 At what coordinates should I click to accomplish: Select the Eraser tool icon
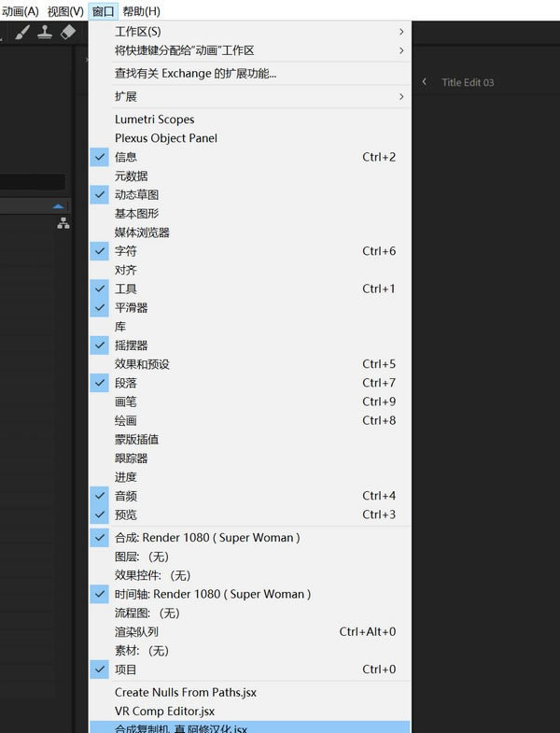pos(68,33)
